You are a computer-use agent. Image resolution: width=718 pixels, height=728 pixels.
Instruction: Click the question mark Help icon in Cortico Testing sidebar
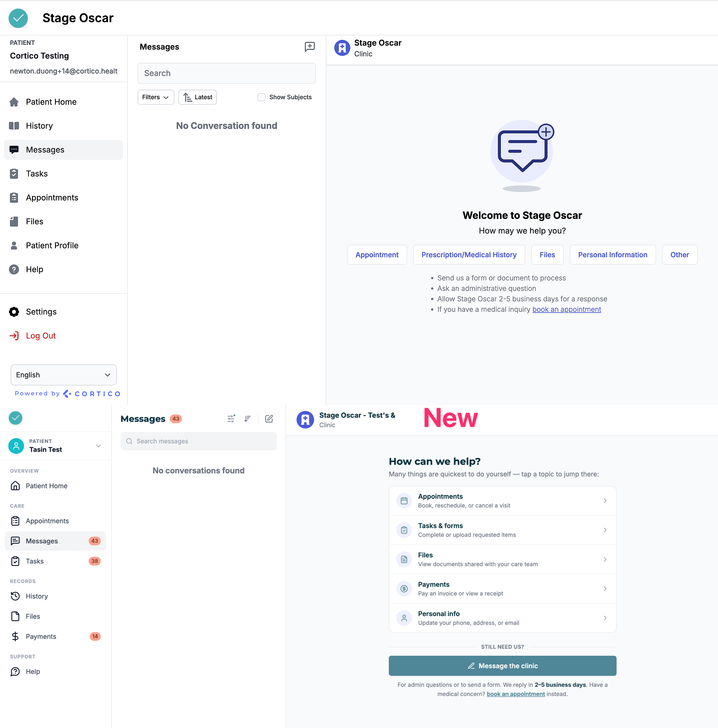[x=14, y=269]
